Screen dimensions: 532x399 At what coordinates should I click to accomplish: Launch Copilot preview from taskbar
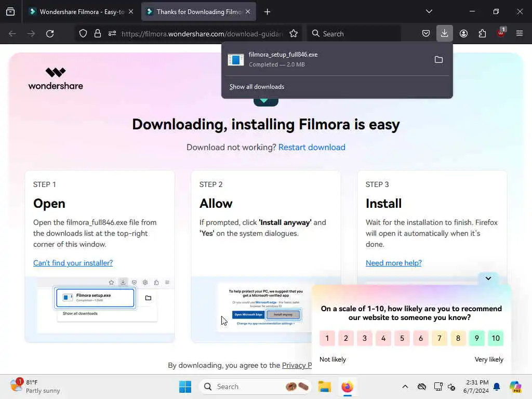pos(515,387)
